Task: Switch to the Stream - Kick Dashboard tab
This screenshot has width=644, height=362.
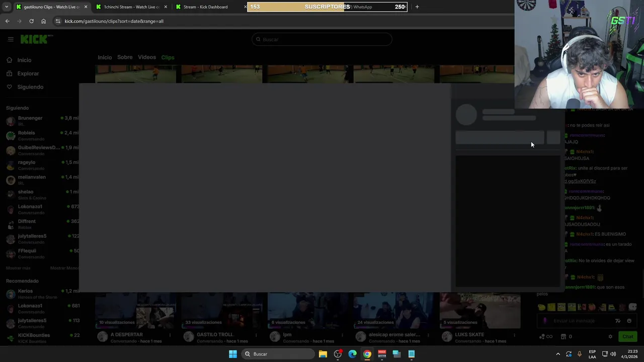Action: 205,7
